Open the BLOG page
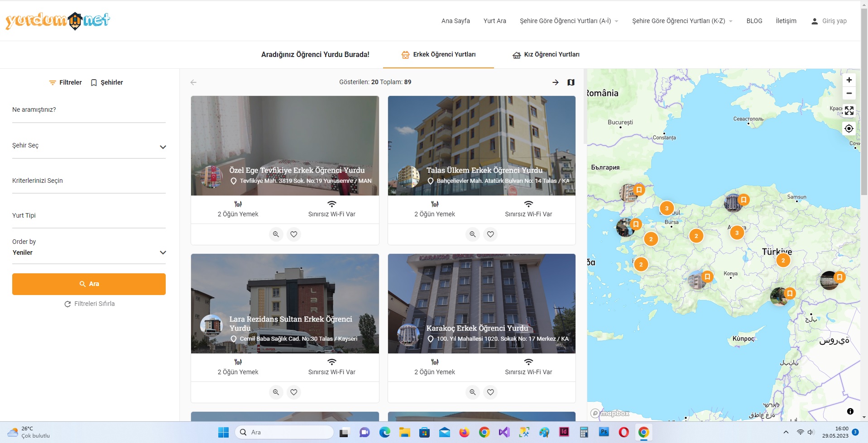The height and width of the screenshot is (443, 868). pyautogui.click(x=754, y=21)
